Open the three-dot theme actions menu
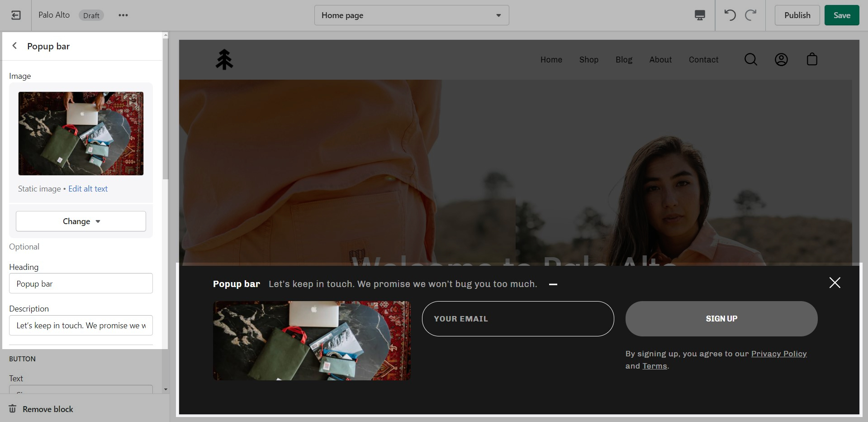This screenshot has width=868, height=422. coord(123,15)
